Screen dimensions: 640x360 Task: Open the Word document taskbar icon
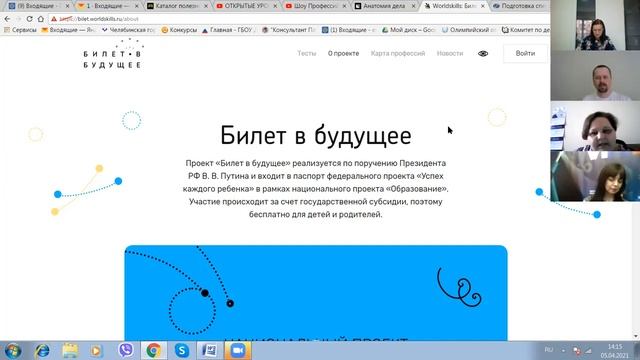pos(210,351)
